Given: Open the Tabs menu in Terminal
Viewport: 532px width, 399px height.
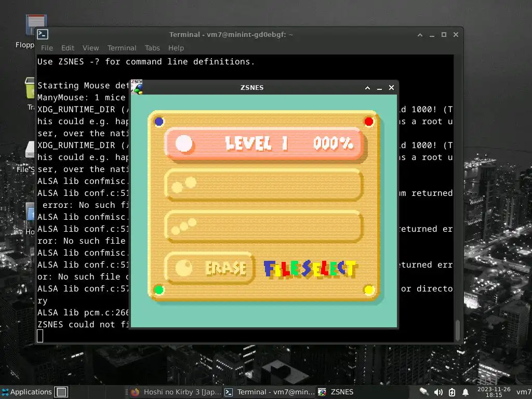Looking at the screenshot, I should [152, 48].
